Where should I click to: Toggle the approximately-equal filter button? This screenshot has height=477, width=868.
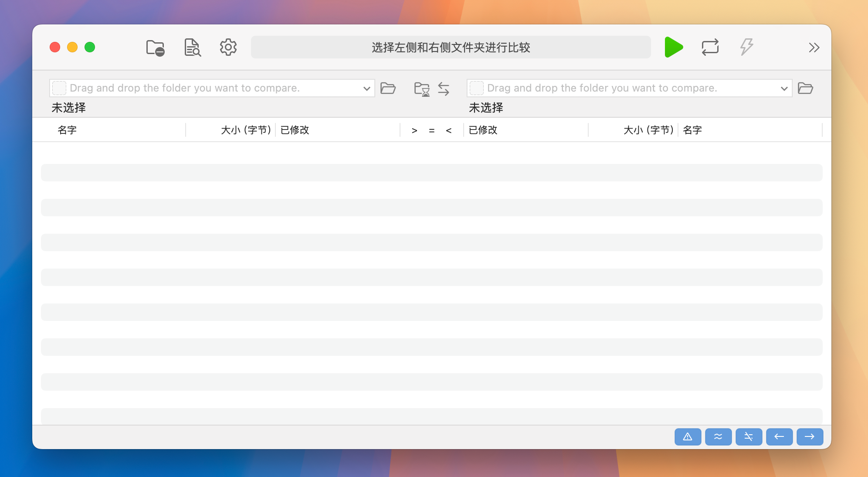[718, 436]
